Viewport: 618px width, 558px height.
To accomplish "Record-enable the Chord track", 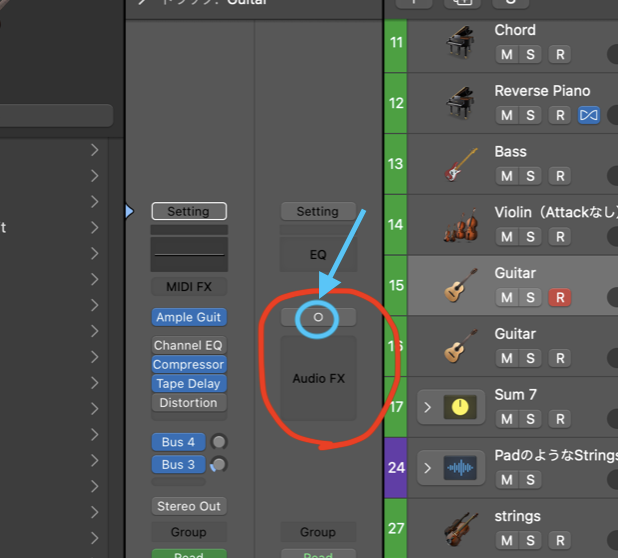I will (560, 54).
